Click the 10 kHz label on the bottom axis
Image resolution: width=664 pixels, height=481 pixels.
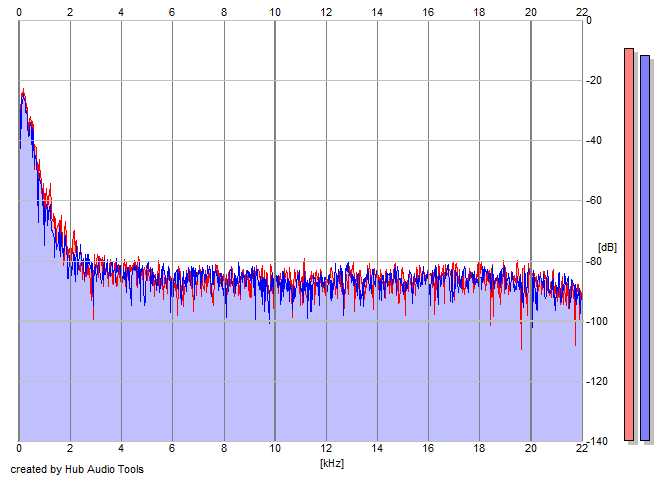coord(275,448)
